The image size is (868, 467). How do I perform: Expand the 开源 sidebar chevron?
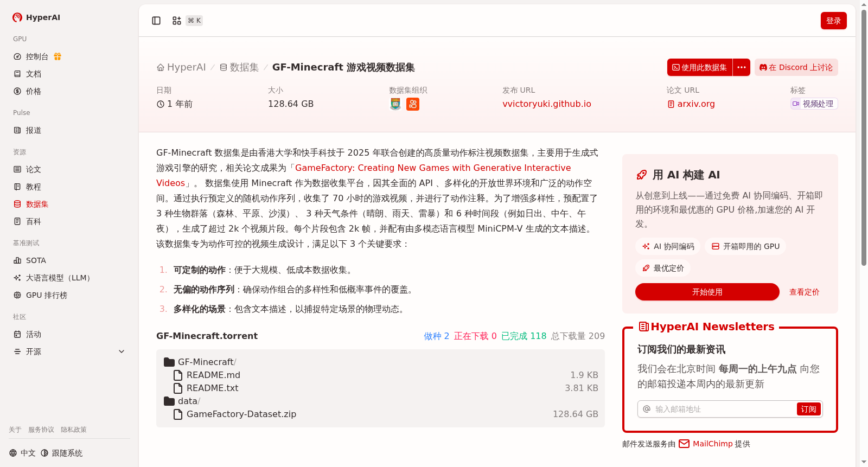122,351
